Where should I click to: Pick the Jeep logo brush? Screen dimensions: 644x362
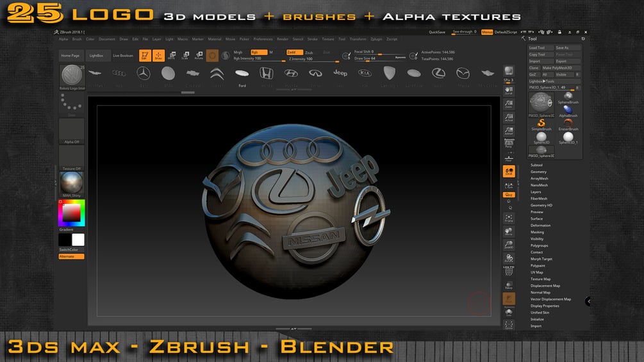point(340,73)
